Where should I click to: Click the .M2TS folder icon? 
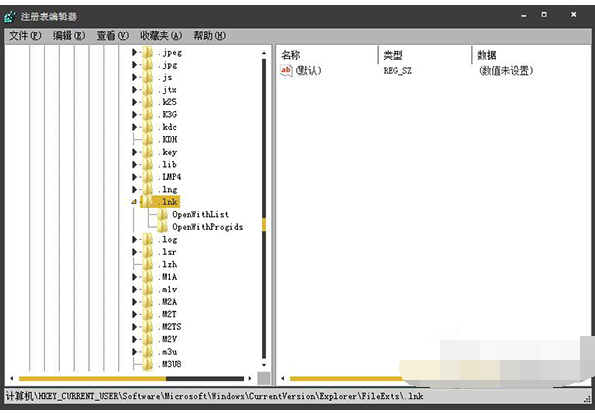click(148, 327)
